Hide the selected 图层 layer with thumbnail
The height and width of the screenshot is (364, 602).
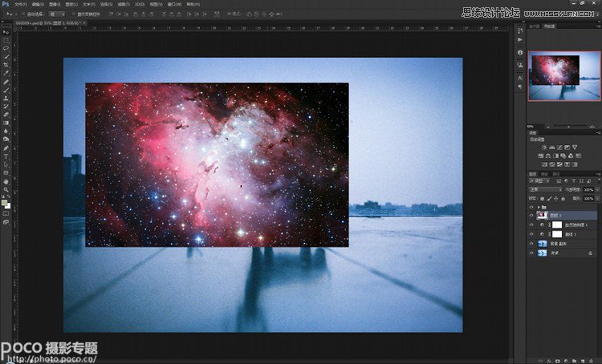click(x=531, y=216)
